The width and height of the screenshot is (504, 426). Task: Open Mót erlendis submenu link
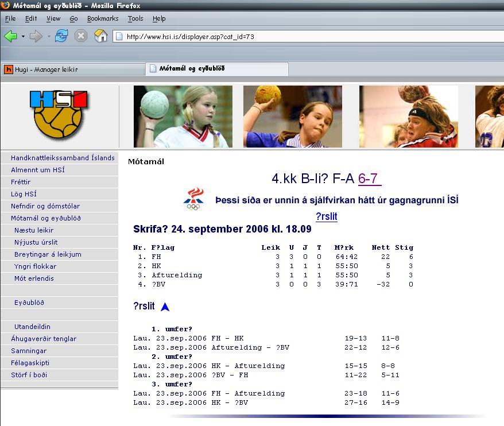[x=34, y=278]
